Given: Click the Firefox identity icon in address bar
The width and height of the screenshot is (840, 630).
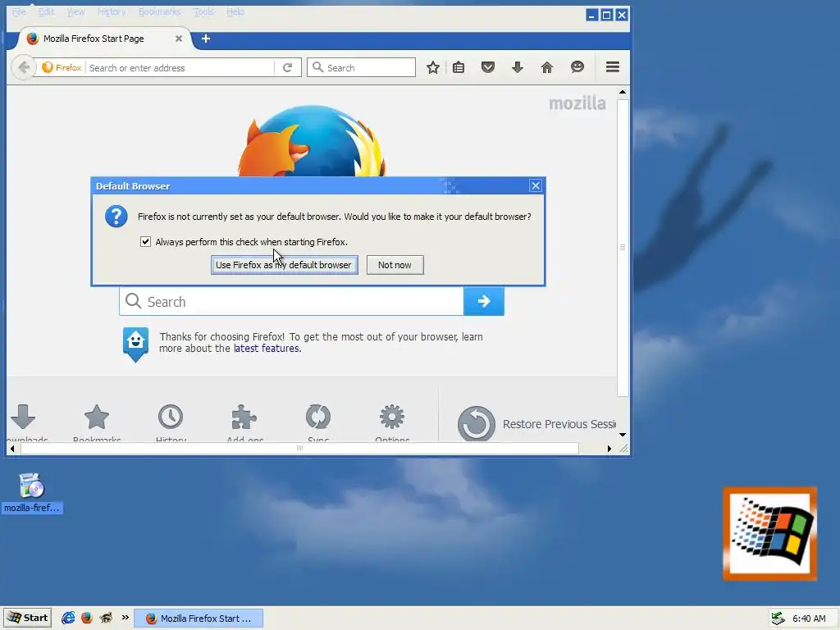Looking at the screenshot, I should pyautogui.click(x=62, y=67).
